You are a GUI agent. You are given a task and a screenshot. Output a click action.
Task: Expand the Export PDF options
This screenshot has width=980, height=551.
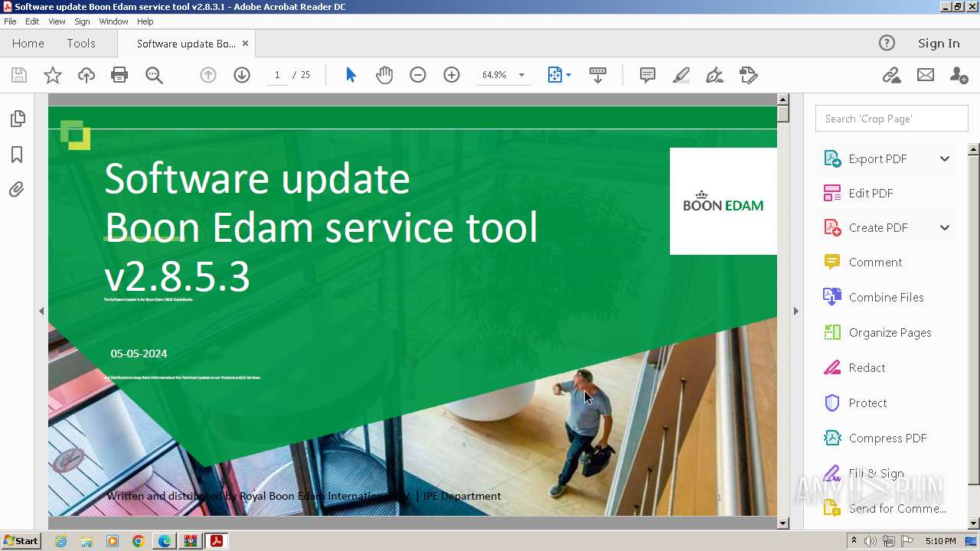tap(945, 159)
